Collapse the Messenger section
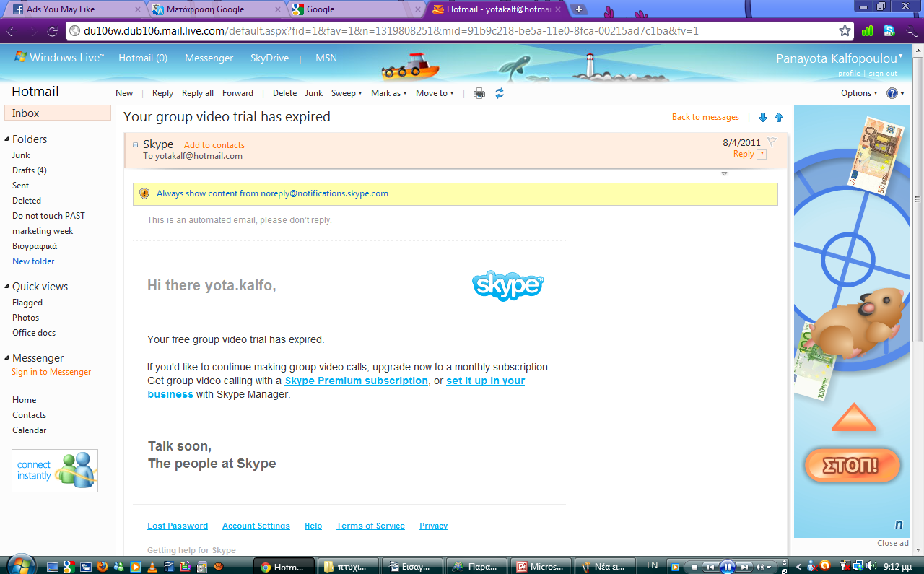Image resolution: width=924 pixels, height=574 pixels. click(6, 358)
